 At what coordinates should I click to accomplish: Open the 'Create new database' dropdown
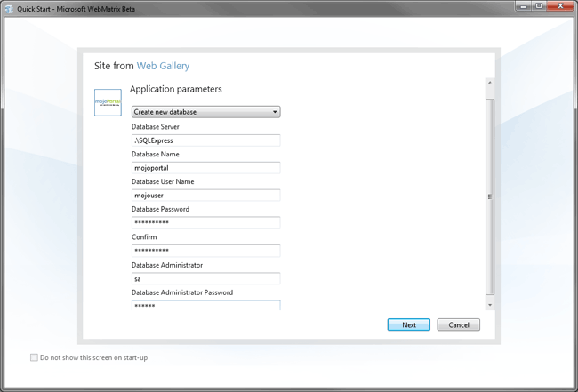205,112
